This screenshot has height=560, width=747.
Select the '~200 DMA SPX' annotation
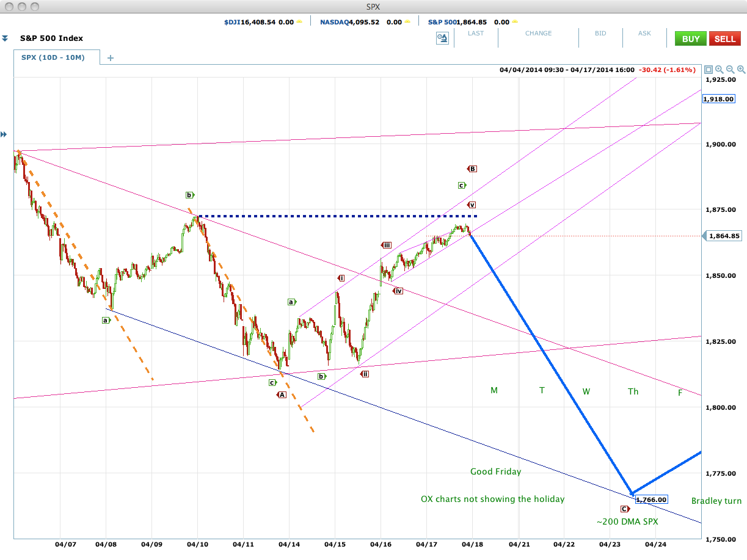(627, 522)
